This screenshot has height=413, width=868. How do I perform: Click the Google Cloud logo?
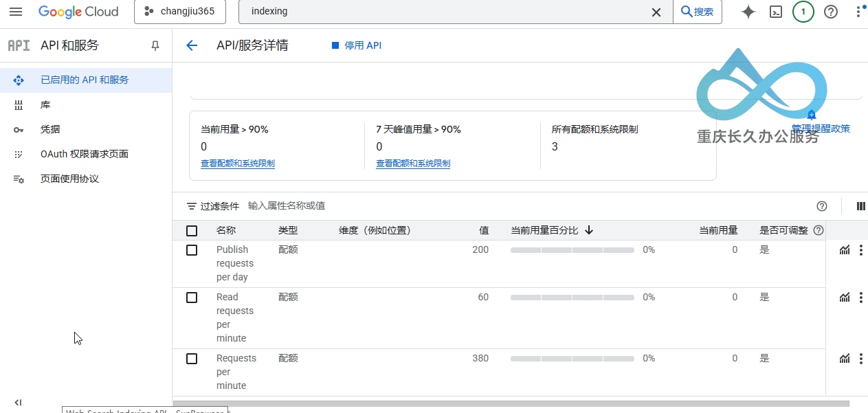(78, 12)
